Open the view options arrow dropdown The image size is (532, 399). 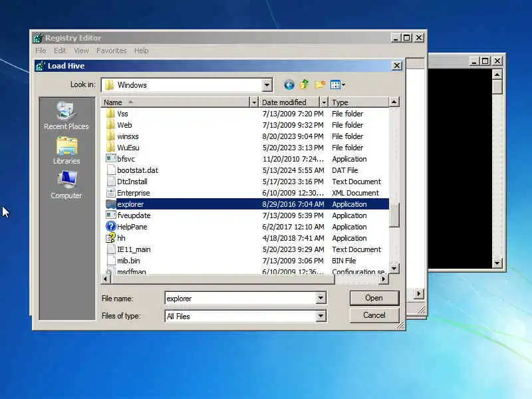tap(343, 85)
